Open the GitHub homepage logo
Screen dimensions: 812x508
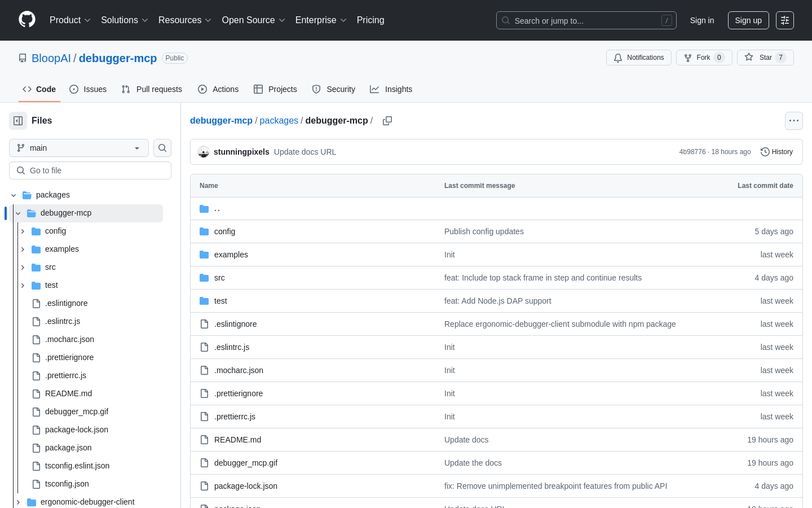click(27, 20)
